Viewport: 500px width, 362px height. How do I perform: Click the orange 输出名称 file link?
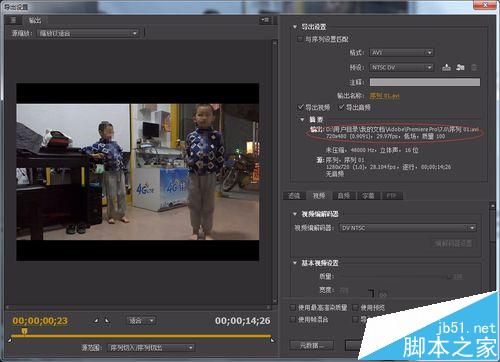(x=384, y=96)
